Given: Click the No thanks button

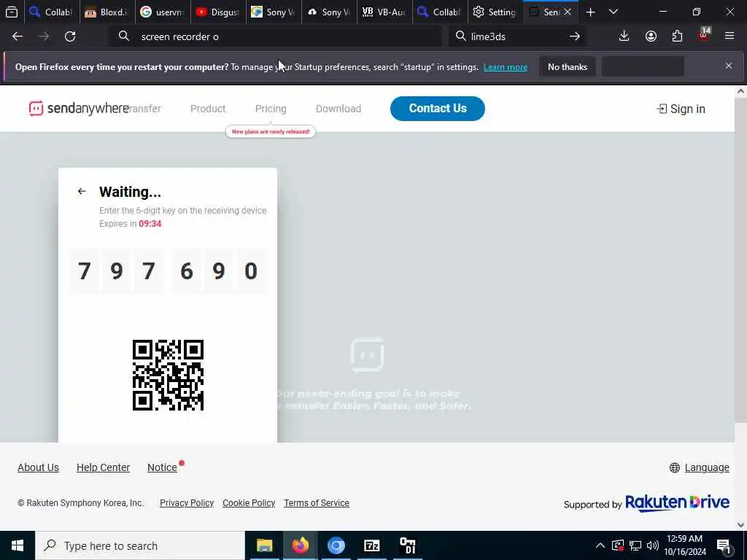Looking at the screenshot, I should pos(568,66).
